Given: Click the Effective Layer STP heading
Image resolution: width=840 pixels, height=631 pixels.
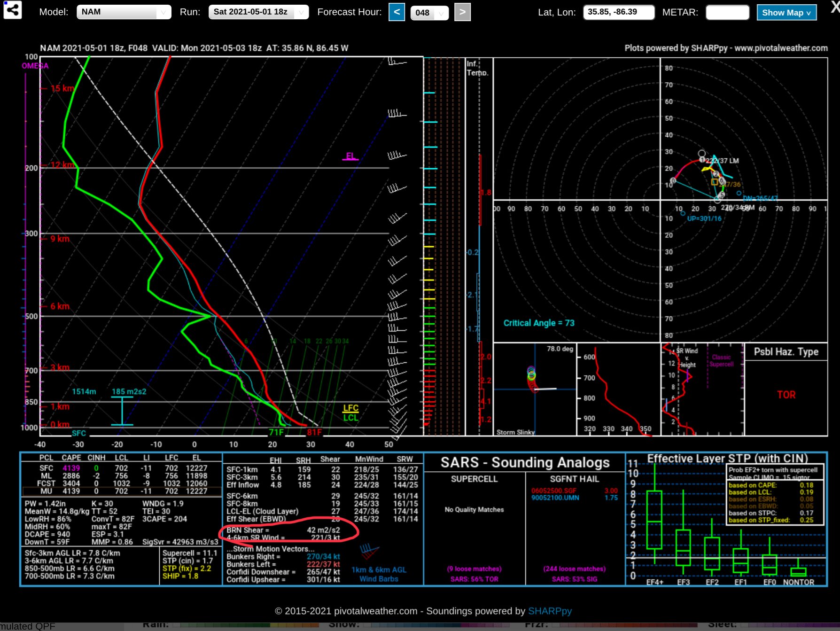Looking at the screenshot, I should coord(727,458).
